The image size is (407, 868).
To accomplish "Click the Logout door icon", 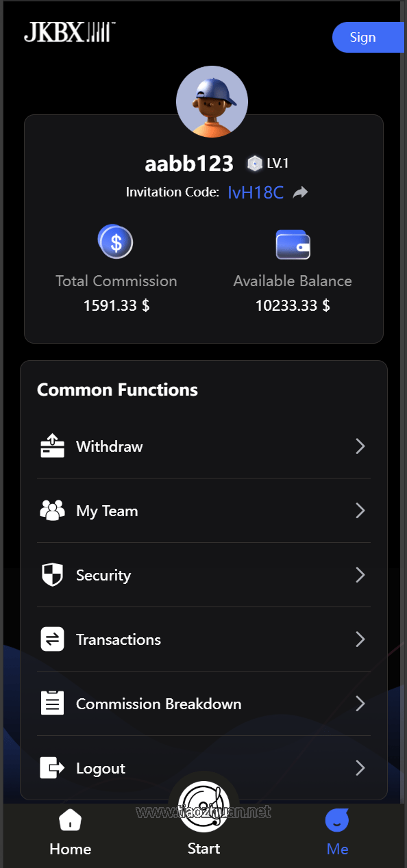I will (x=52, y=768).
